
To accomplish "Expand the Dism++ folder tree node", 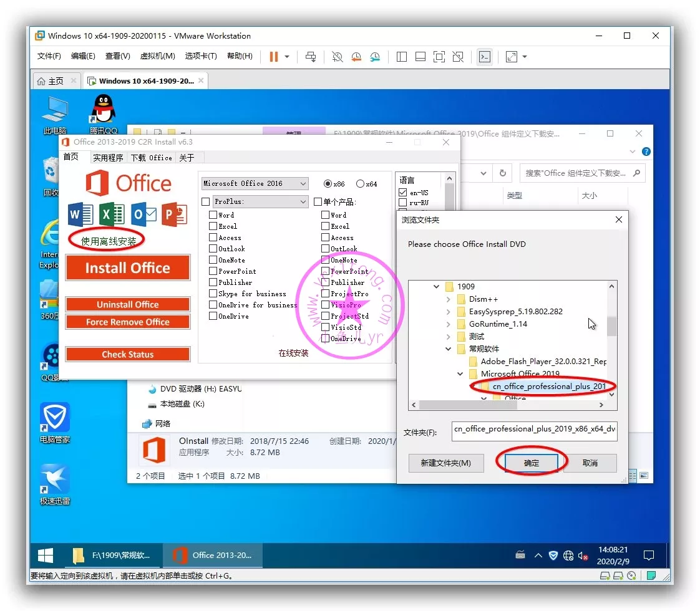I will 449,299.
